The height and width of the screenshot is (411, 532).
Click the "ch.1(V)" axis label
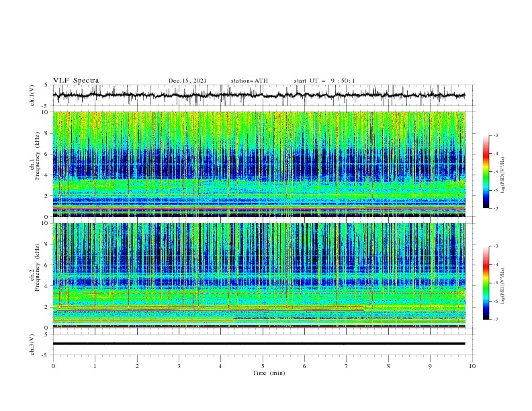tap(32, 95)
